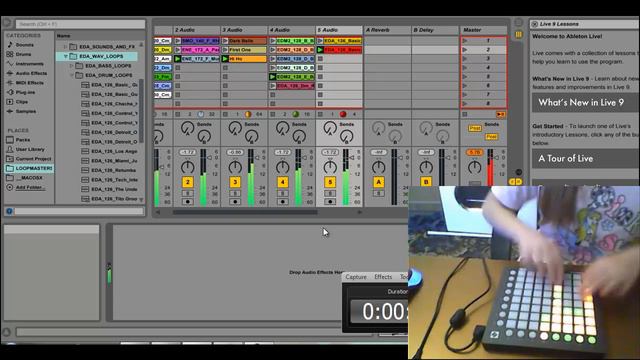Open the _MACOSX folder icon

[x=10, y=178]
